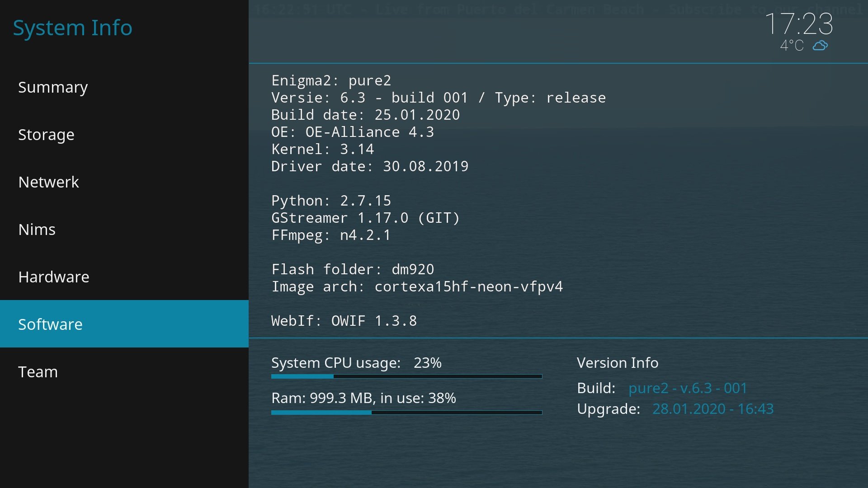
Task: Click the WebIf: OWIF 1.3.8 line
Action: [x=344, y=321]
